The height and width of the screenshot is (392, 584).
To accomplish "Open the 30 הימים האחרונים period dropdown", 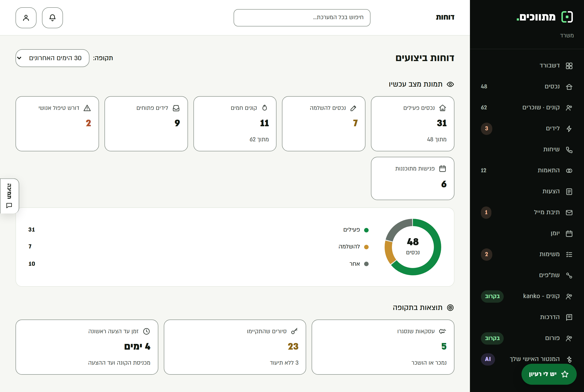I will [x=52, y=58].
